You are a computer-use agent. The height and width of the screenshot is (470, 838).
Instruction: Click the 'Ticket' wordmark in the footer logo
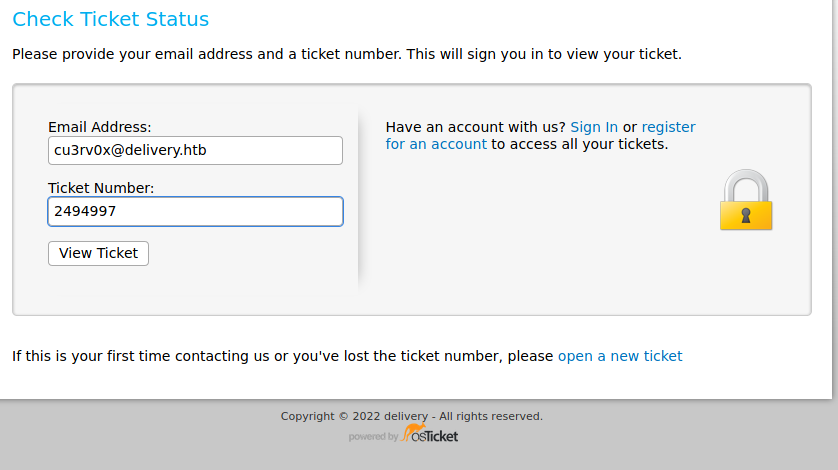[441, 436]
